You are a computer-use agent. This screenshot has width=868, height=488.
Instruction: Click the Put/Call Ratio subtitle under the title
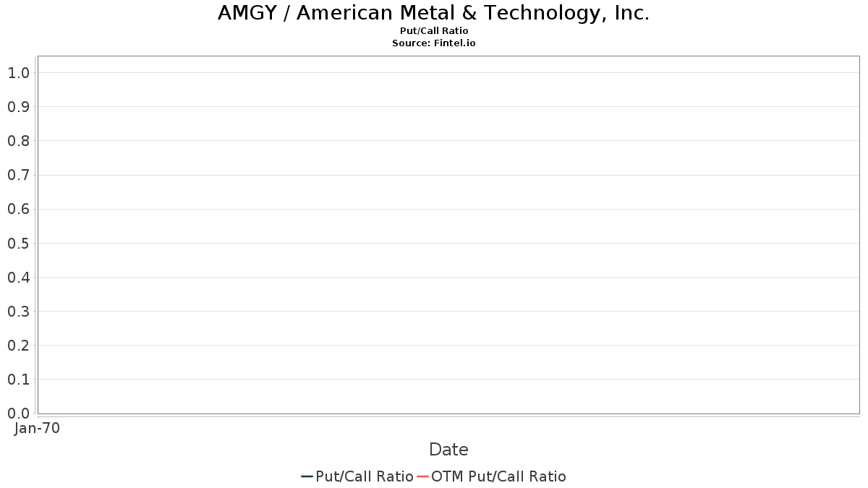click(434, 31)
